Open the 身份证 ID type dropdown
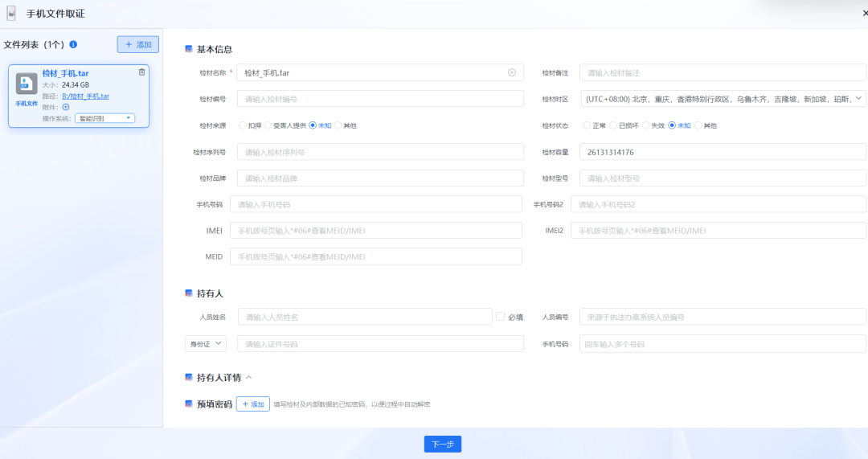 pos(206,344)
